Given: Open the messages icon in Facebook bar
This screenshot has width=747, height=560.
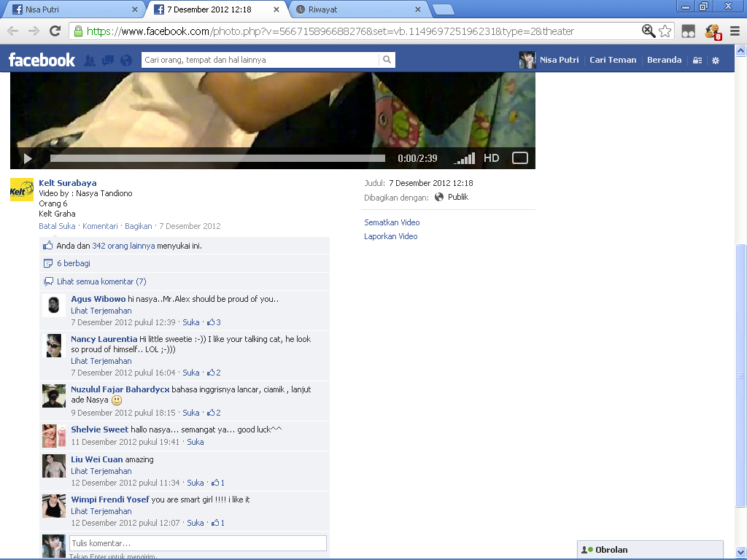Looking at the screenshot, I should 108,60.
